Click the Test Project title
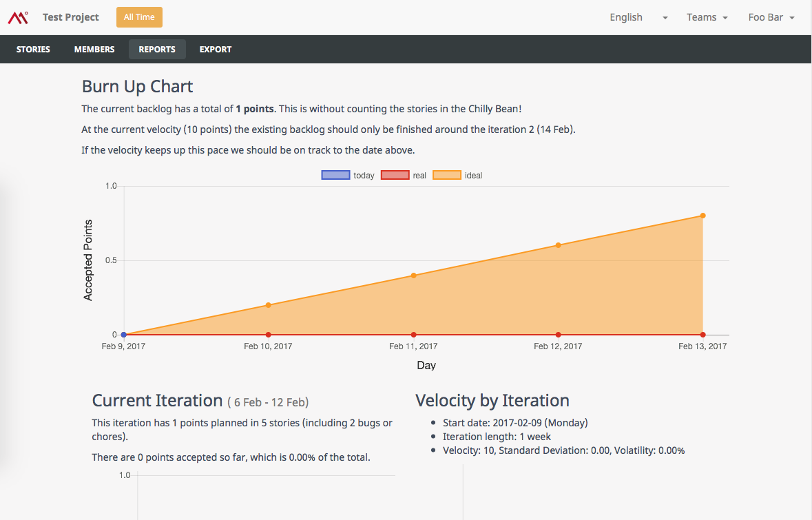Viewport: 812px width, 520px height. (x=70, y=17)
